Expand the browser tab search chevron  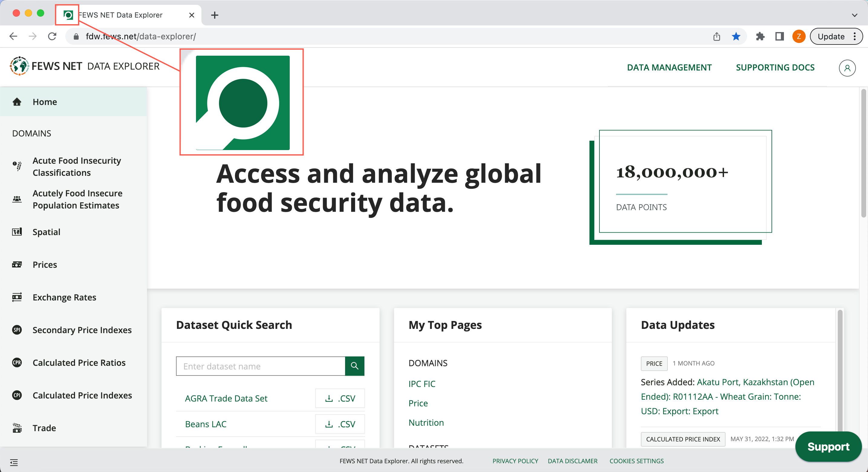pyautogui.click(x=854, y=15)
